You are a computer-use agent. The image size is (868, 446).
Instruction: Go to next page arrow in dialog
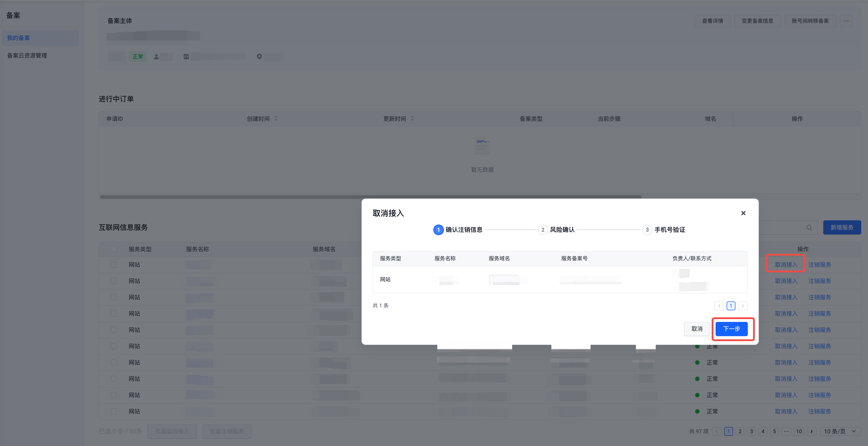coord(743,306)
